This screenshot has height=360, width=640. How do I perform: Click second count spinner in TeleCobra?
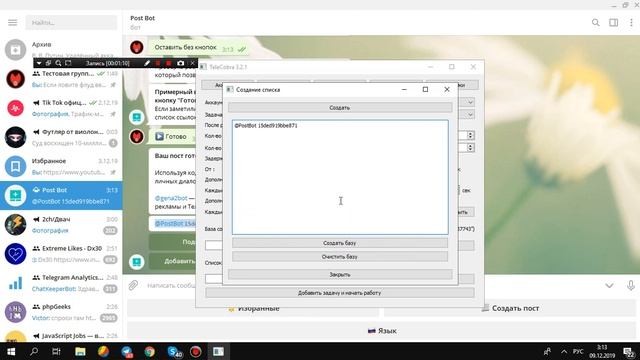[470, 147]
